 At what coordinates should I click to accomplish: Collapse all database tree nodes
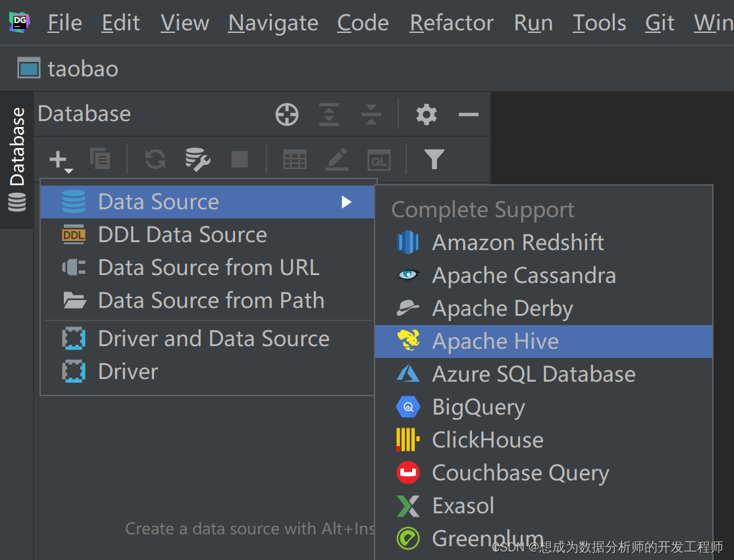371,115
